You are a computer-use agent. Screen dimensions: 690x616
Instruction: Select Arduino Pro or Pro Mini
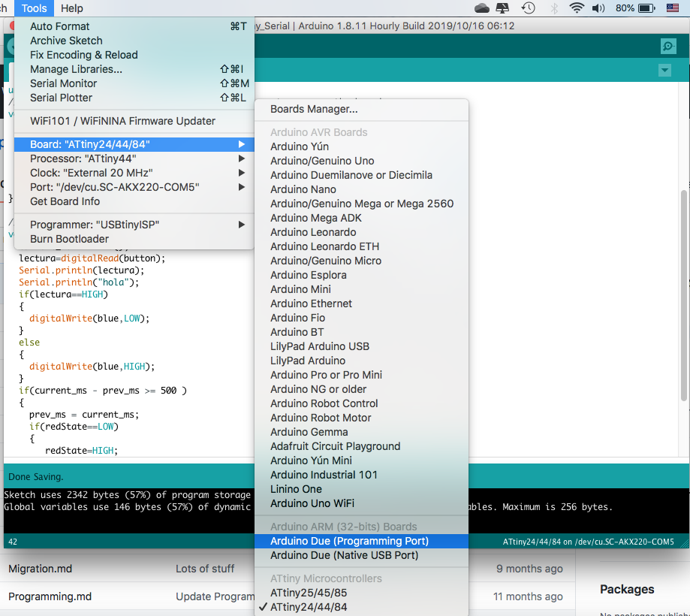pos(361,375)
